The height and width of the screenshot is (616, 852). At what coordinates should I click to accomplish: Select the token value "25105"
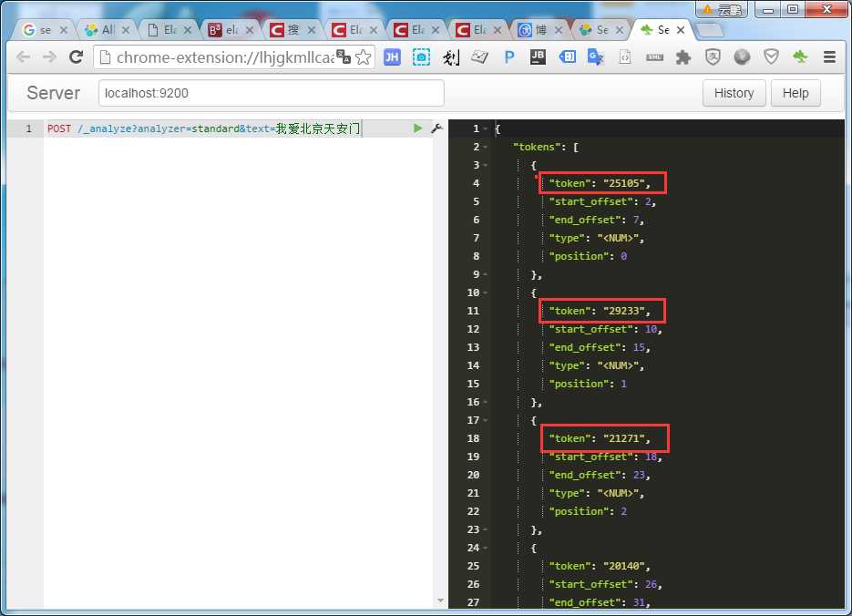(624, 183)
